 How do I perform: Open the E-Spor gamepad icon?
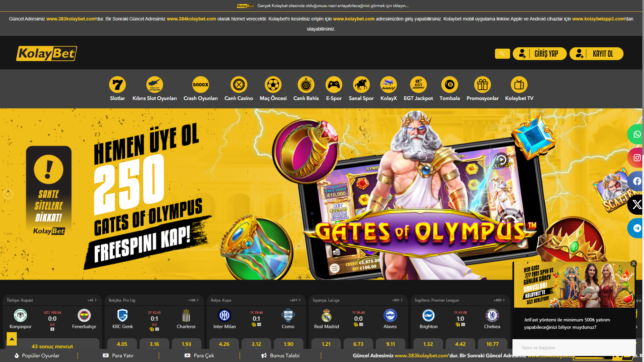(334, 85)
